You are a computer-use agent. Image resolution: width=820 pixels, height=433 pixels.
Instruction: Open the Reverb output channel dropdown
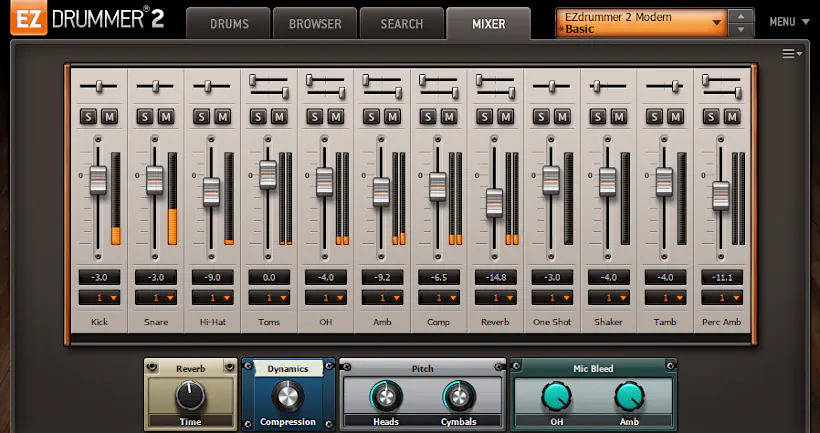[x=496, y=298]
